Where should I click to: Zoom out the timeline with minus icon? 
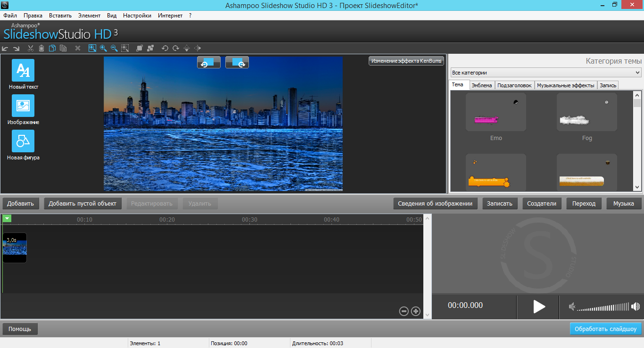tap(404, 311)
